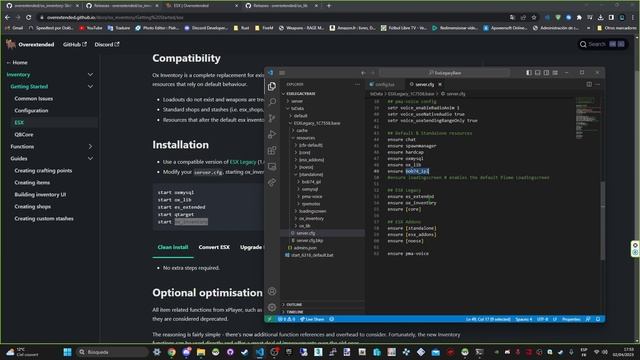Open new browser tab plus button
This screenshot has width=640, height=360.
tap(329, 6)
